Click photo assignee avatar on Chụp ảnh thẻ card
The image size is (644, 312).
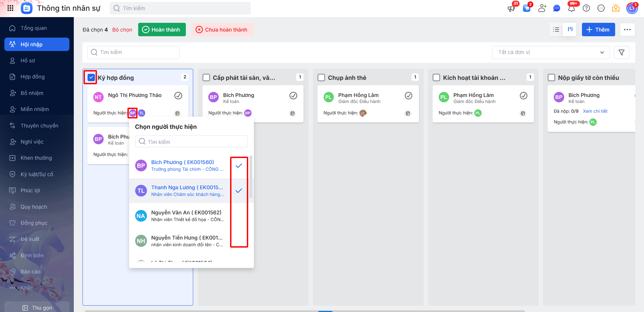tap(363, 113)
